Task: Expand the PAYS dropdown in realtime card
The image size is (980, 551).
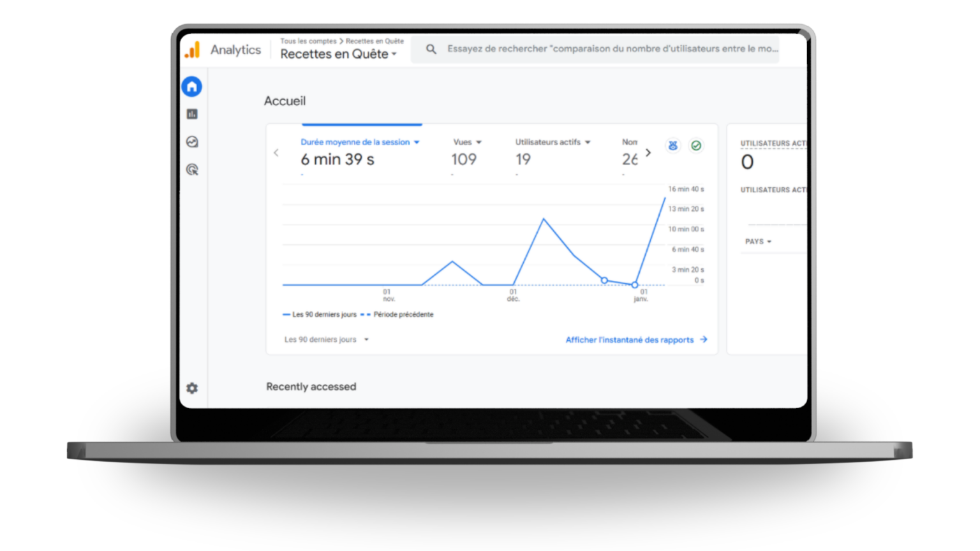Action: click(758, 242)
